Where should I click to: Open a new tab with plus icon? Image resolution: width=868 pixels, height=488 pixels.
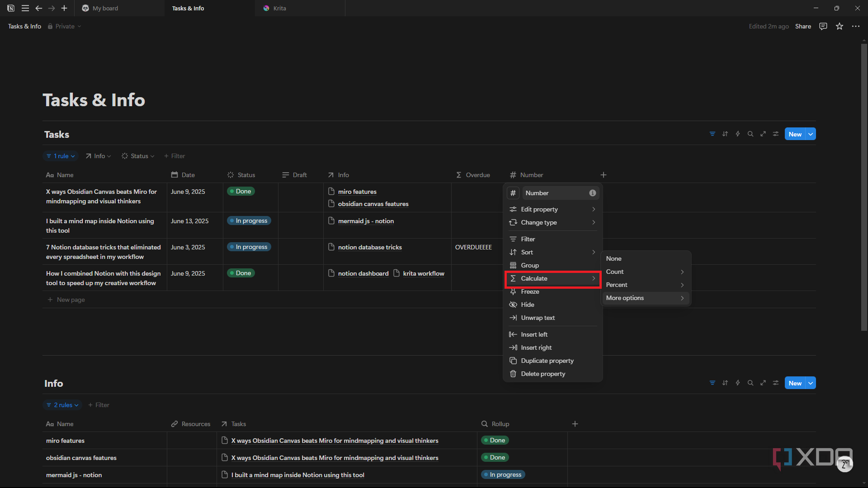tap(64, 8)
